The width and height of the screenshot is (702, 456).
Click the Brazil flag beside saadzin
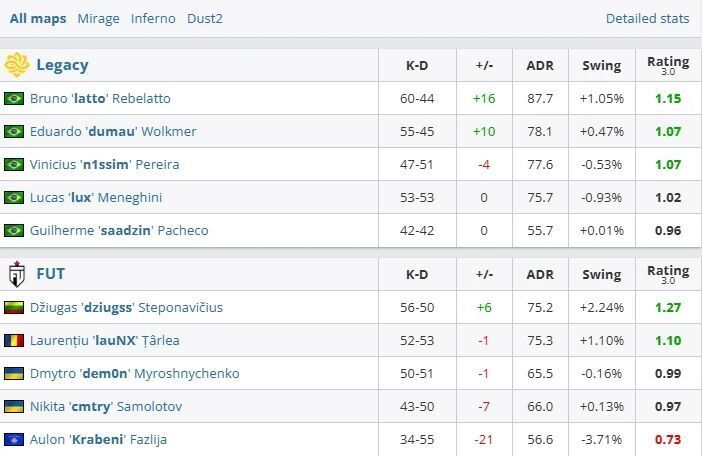(14, 230)
